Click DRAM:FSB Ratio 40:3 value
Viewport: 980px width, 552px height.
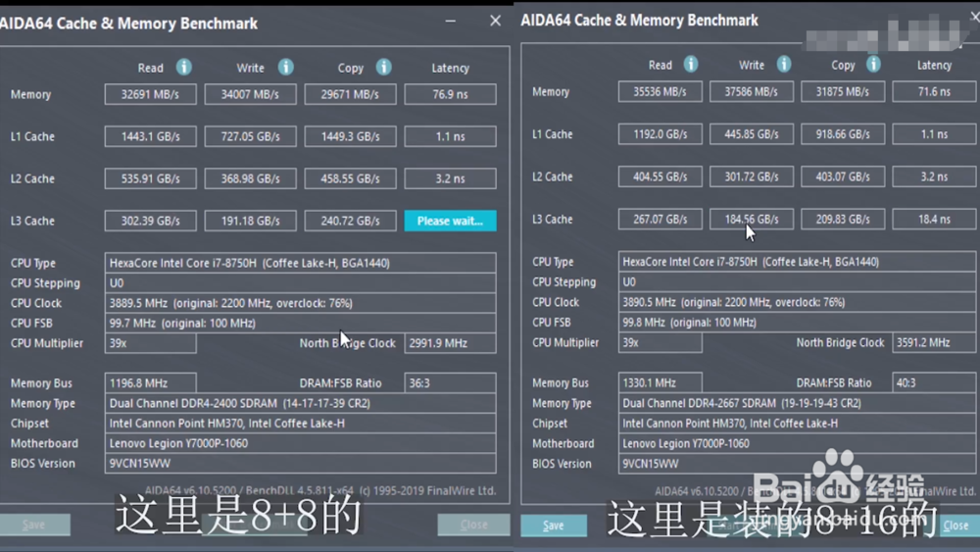click(934, 382)
